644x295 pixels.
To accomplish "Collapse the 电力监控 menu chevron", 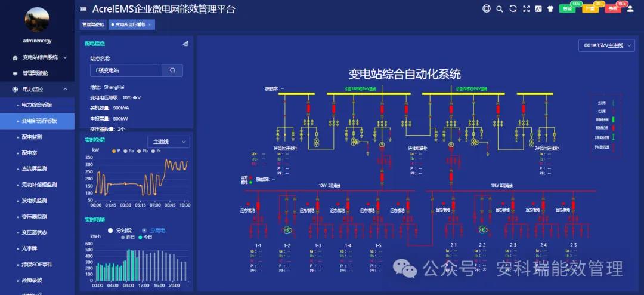I will (65, 90).
